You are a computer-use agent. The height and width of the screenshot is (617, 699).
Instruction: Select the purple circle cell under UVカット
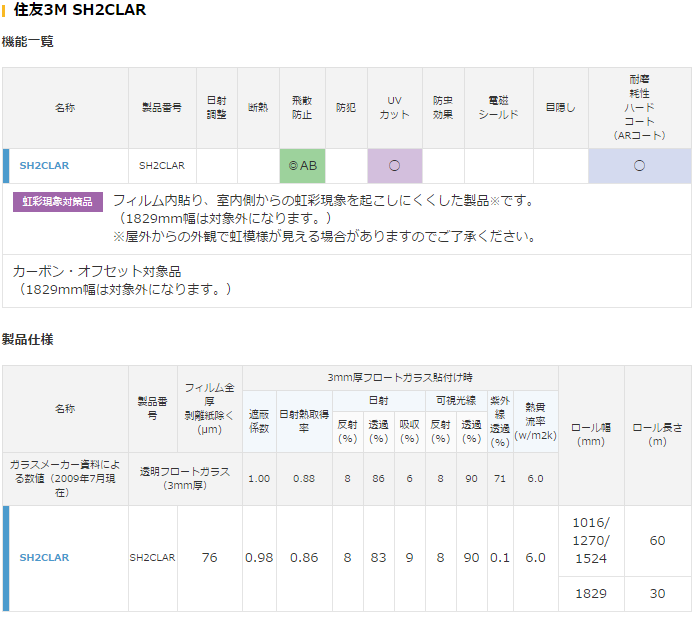[x=395, y=165]
